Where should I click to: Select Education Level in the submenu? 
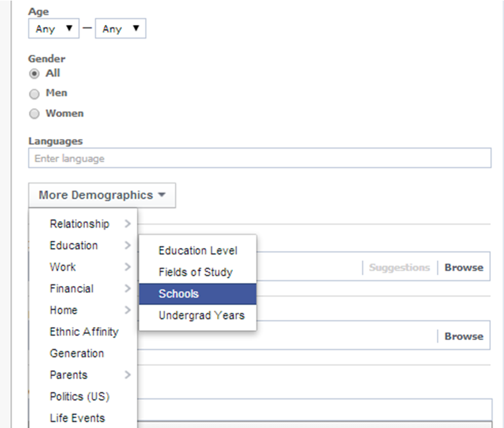(x=198, y=250)
